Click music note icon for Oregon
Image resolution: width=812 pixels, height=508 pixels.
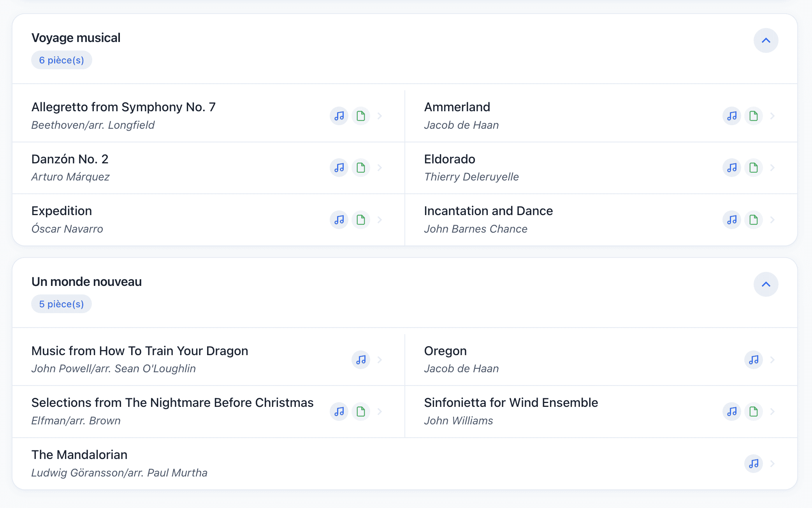click(754, 360)
